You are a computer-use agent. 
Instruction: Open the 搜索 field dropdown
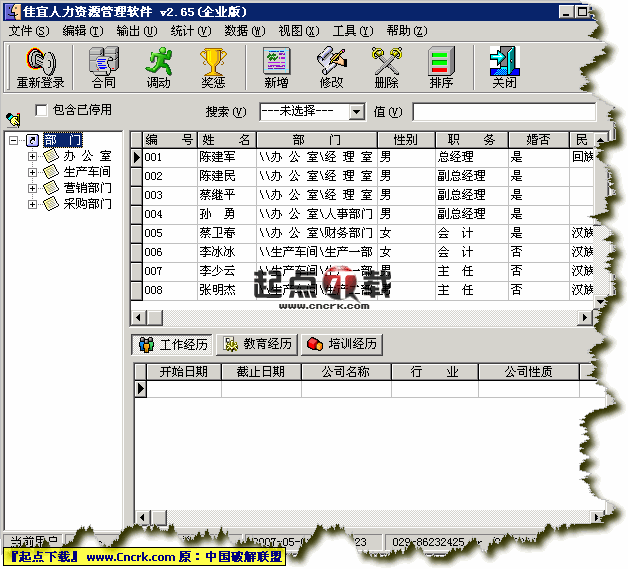point(356,112)
